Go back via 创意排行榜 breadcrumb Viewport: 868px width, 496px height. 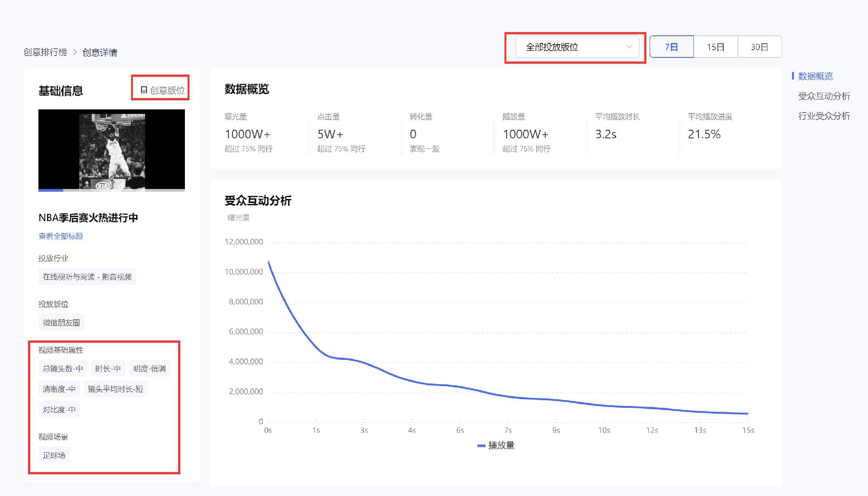46,52
